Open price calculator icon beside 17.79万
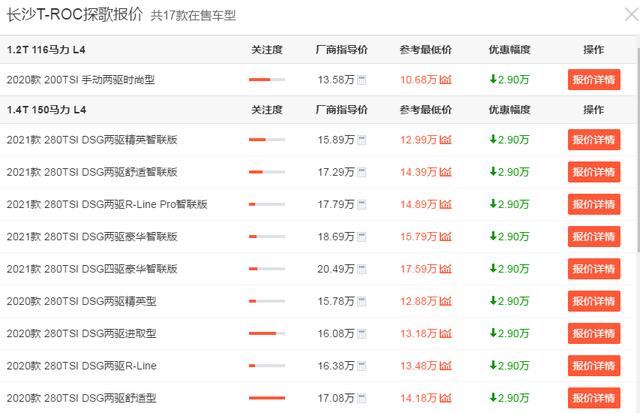The height and width of the screenshot is (413, 640). [x=362, y=204]
